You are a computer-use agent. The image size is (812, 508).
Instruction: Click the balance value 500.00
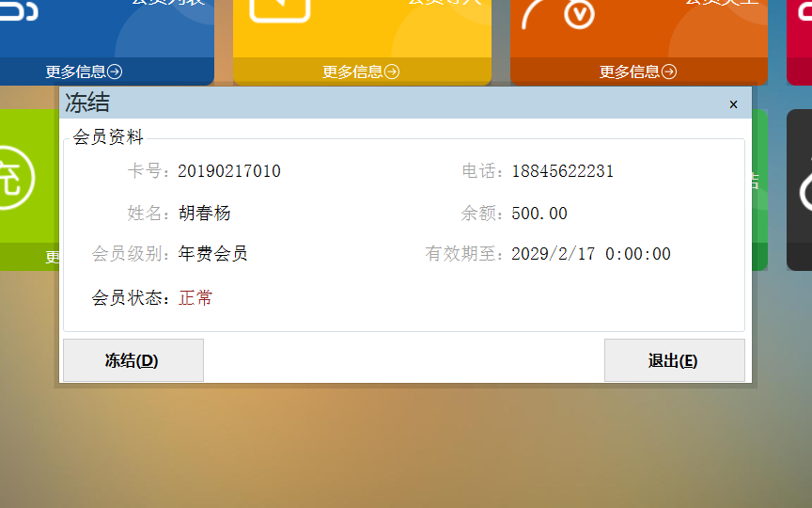pos(539,214)
